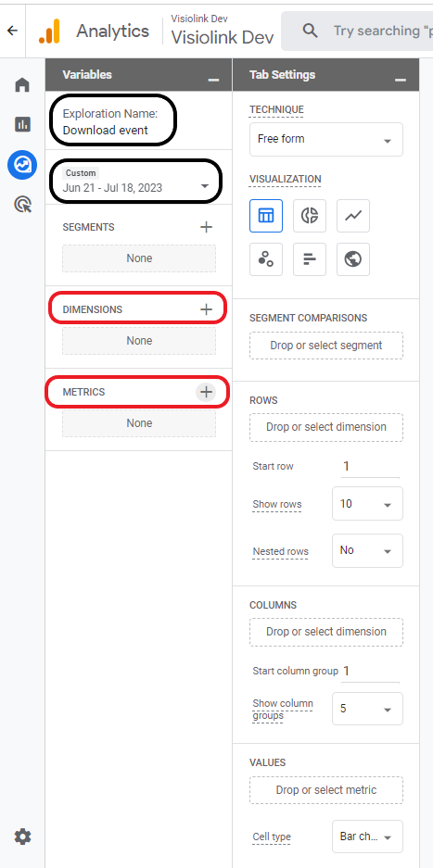
Task: Collapse the Variables panel
Action: 213,79
